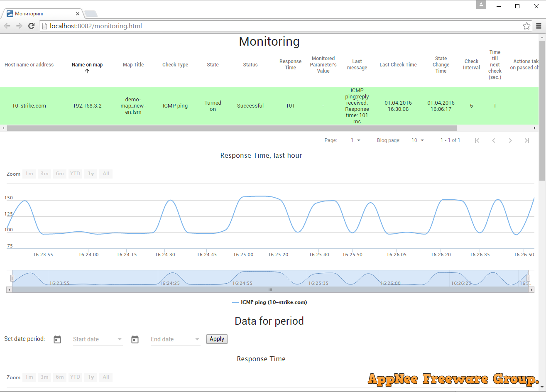Toggle ICMP ping (10-strike.com) legend series
This screenshot has width=546, height=392.
[269, 302]
